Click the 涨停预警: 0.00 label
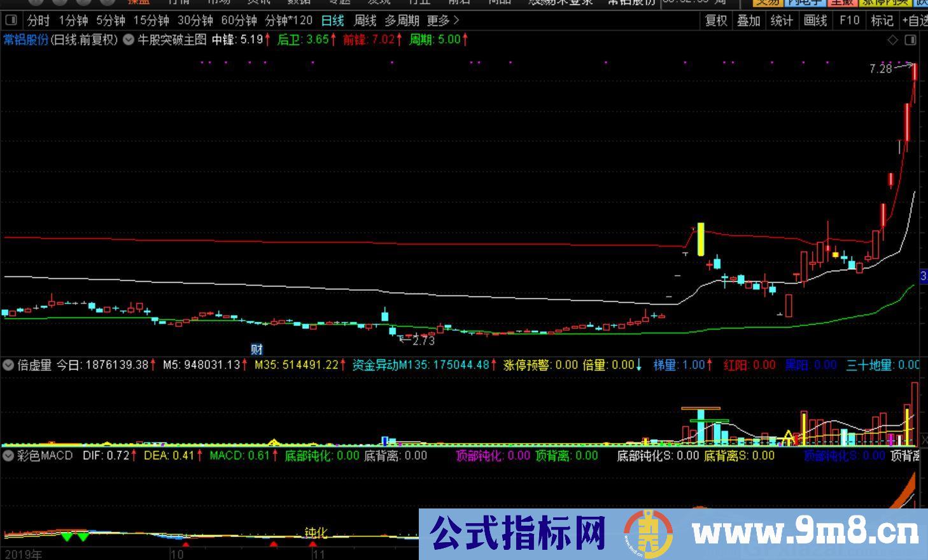 coord(541,365)
